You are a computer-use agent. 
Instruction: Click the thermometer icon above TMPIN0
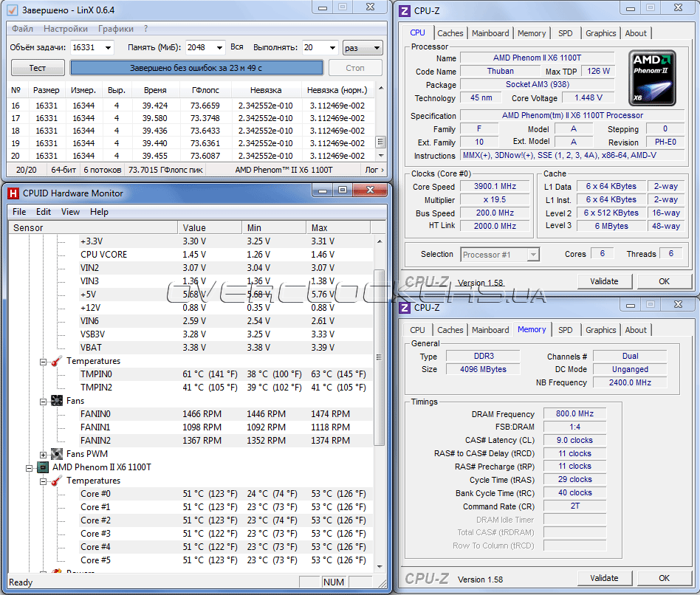pos(56,361)
